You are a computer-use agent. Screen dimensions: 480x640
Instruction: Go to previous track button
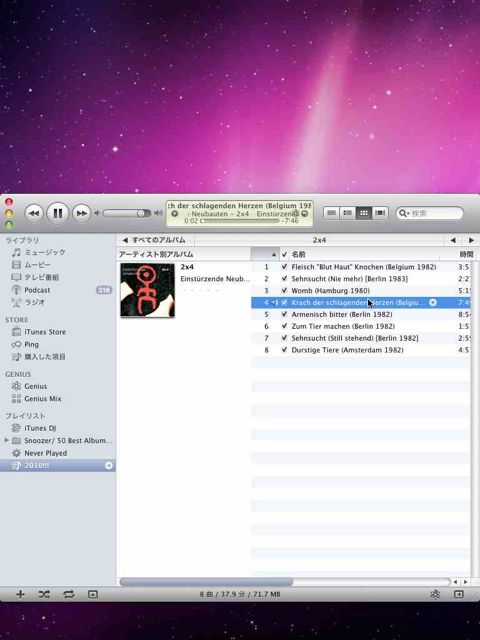click(x=34, y=213)
